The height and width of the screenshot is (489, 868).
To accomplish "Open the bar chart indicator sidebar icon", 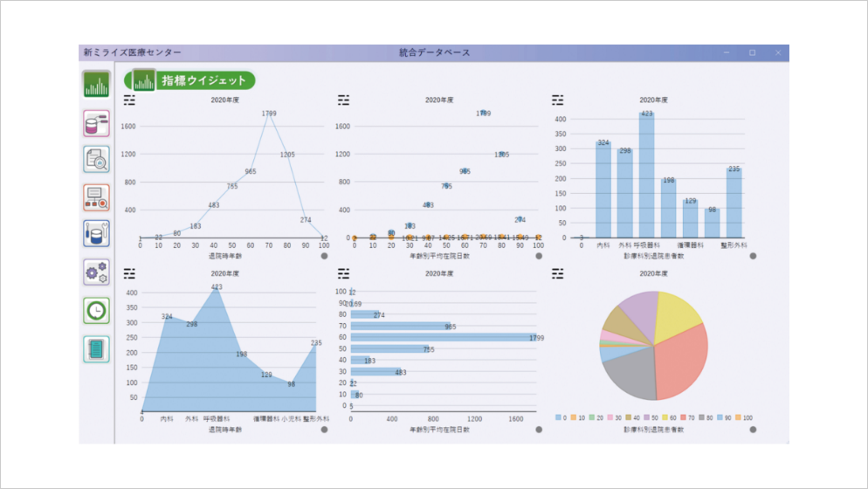I will click(96, 84).
